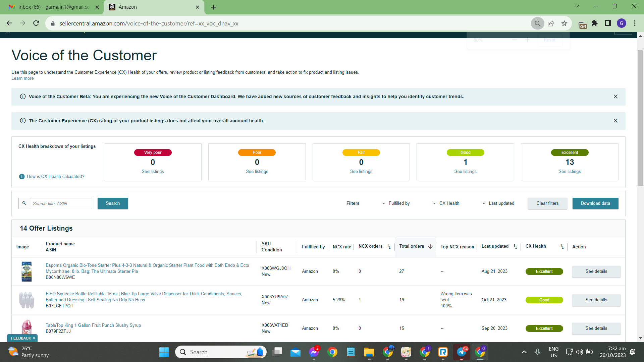Show hidden system tray icons

(x=524, y=352)
